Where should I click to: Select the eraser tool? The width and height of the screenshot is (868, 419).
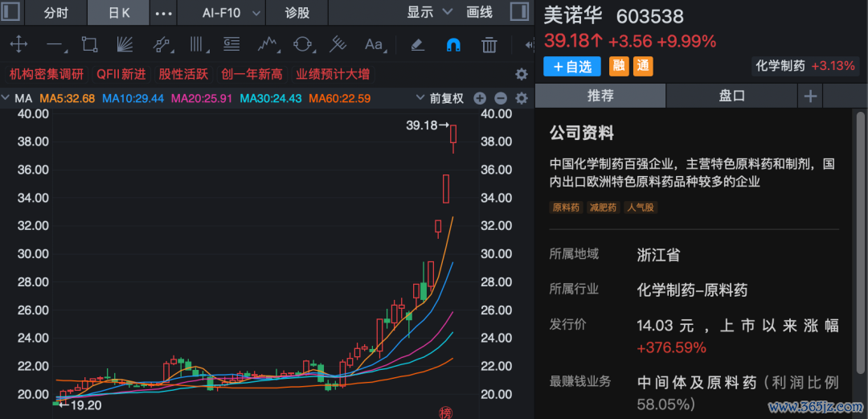click(418, 44)
